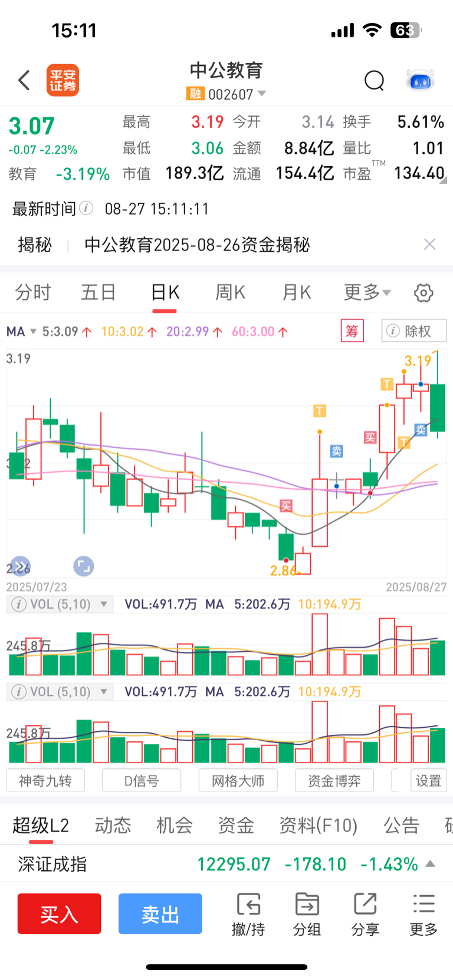453x980 pixels.
Task: Tap info icon of first VOL panel
Action: (x=18, y=605)
